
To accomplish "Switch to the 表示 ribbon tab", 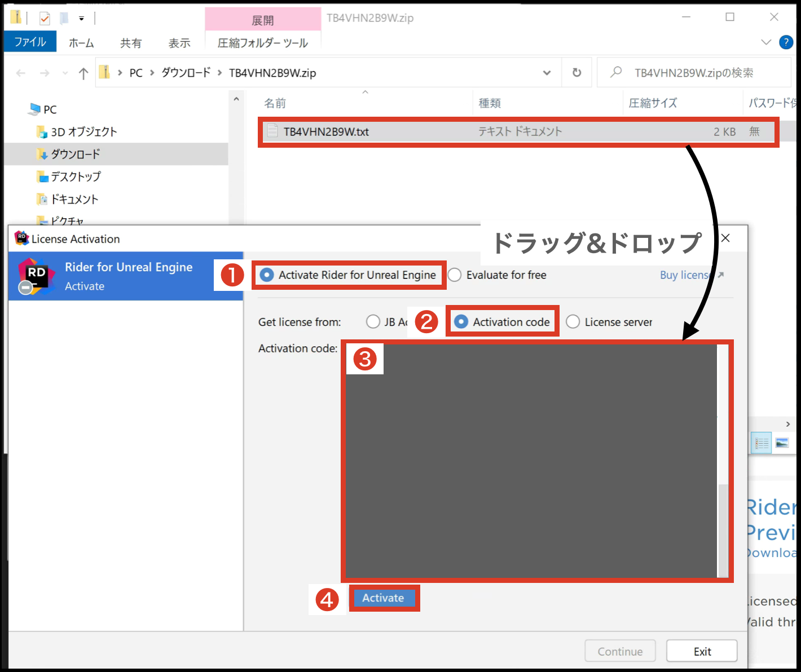I will click(x=179, y=43).
